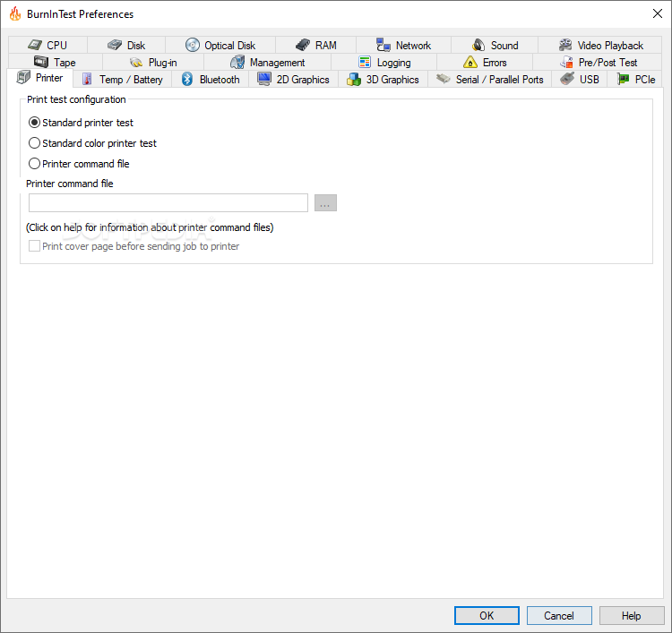672x633 pixels.
Task: Click the Temp / Battery thermometer icon
Action: (87, 79)
